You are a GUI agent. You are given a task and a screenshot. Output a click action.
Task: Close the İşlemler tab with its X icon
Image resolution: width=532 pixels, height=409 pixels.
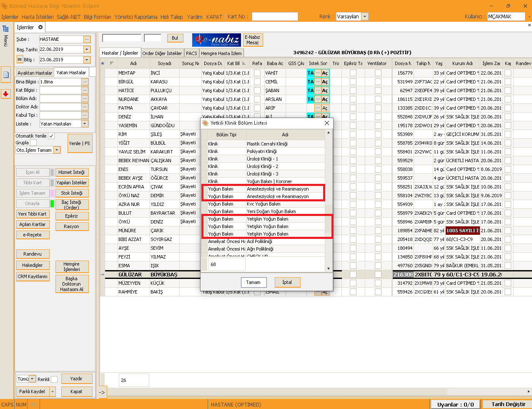[40, 27]
